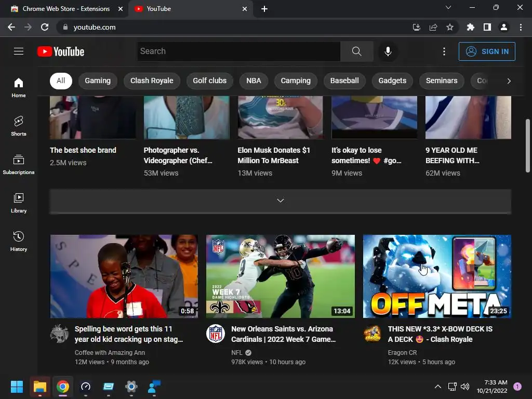Open the Photographer vs. Videographer short title
532x399 pixels.
(178, 155)
